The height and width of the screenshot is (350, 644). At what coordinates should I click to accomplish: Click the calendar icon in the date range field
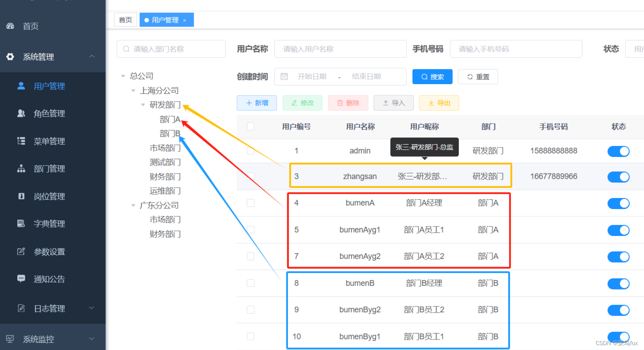pos(284,77)
